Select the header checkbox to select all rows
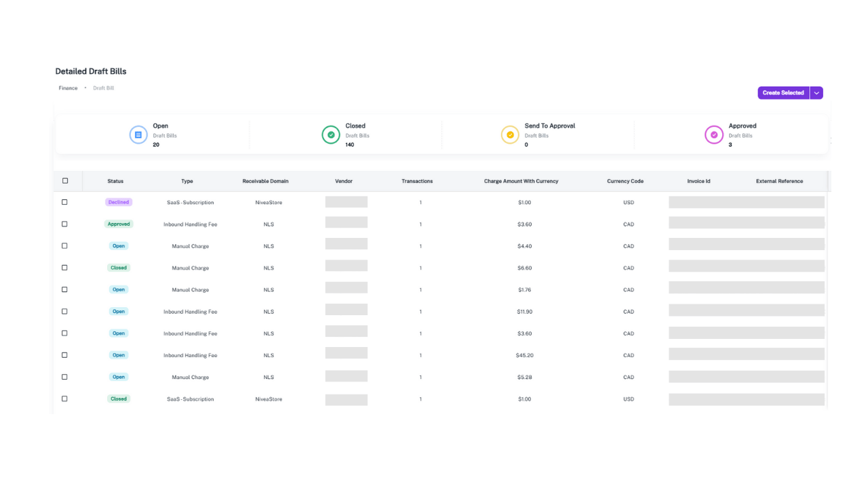Viewport: 868px width, 488px height. 65,180
